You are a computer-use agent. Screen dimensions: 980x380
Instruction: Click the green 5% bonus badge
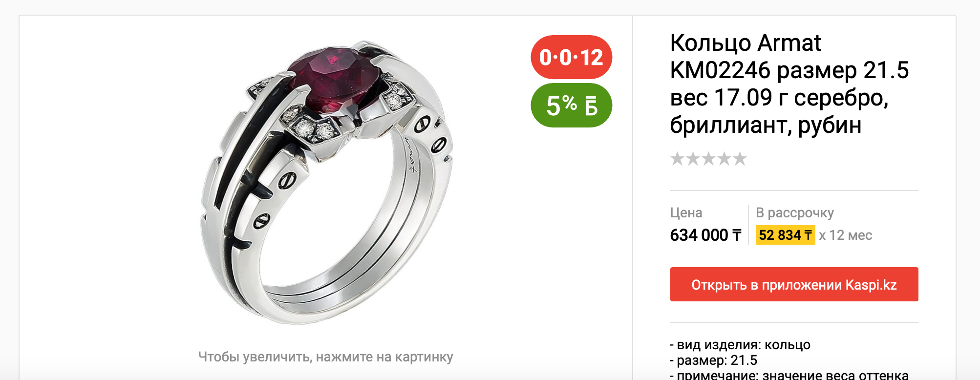(571, 106)
